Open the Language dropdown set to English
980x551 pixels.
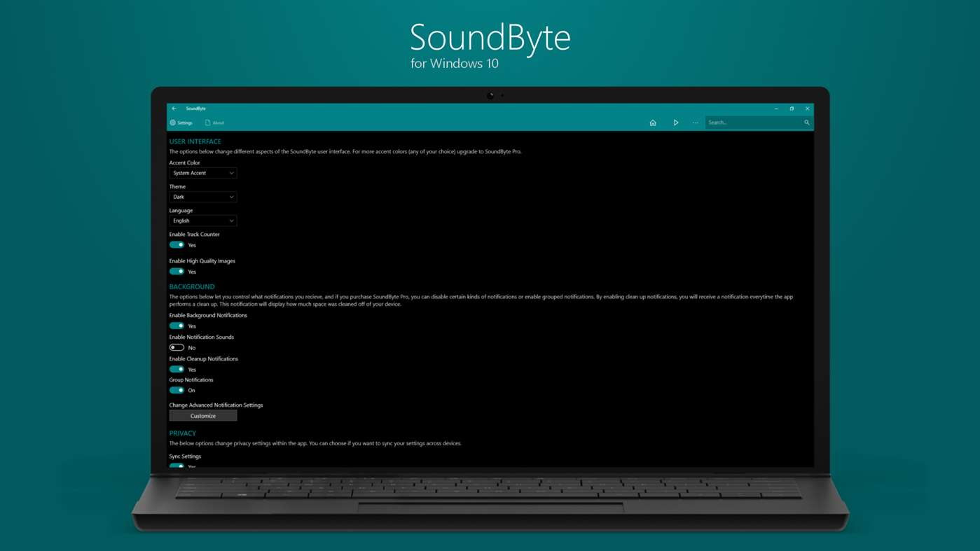click(x=203, y=221)
